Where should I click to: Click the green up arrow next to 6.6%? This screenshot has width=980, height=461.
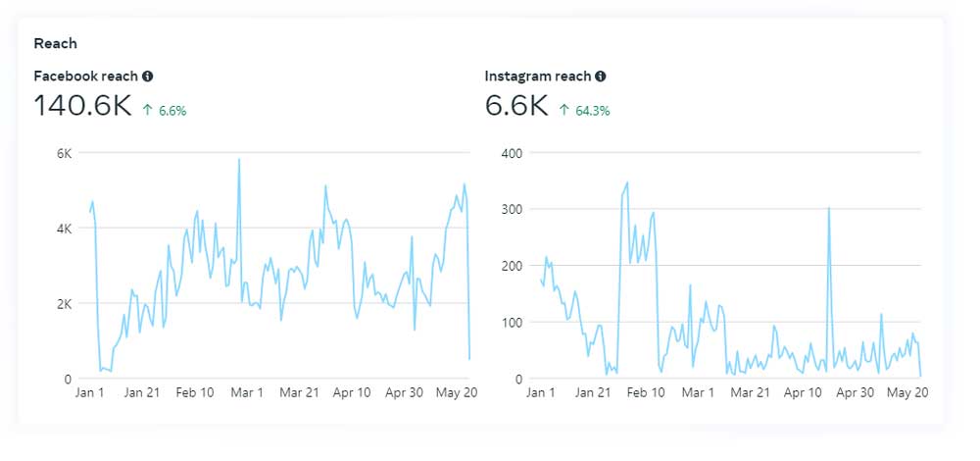pyautogui.click(x=148, y=111)
